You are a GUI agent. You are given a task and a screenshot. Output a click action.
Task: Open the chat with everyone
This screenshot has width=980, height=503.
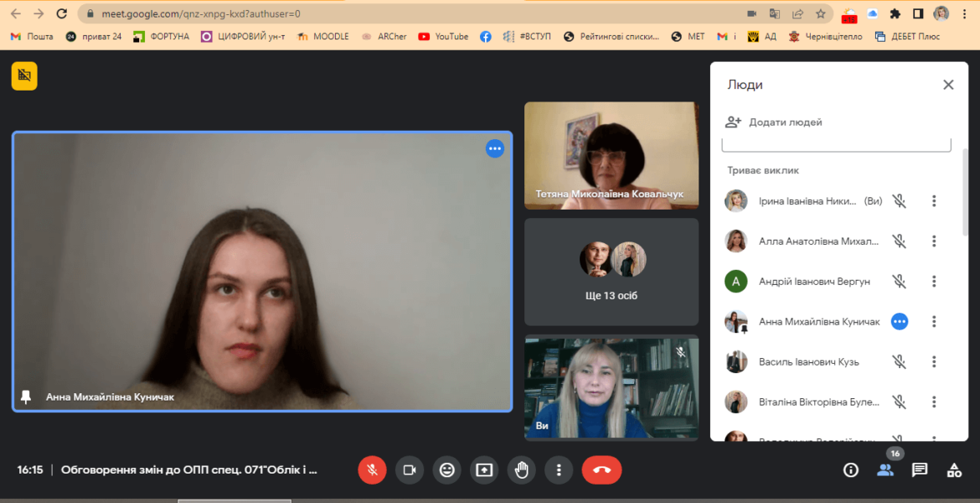pyautogui.click(x=920, y=469)
